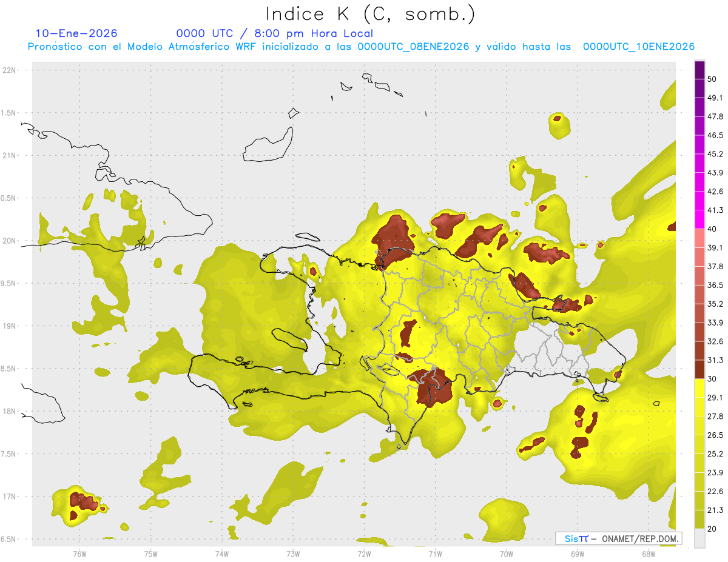The image size is (728, 562).
Task: Click the '25.2' colorbar value label
Action: 715,454
